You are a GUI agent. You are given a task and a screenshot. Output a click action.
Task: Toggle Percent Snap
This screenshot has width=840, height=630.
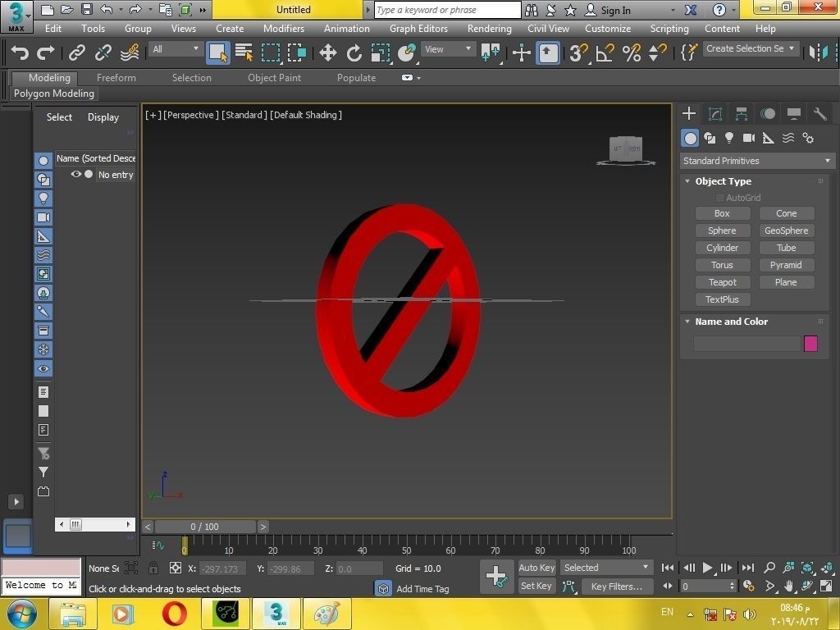(x=632, y=52)
